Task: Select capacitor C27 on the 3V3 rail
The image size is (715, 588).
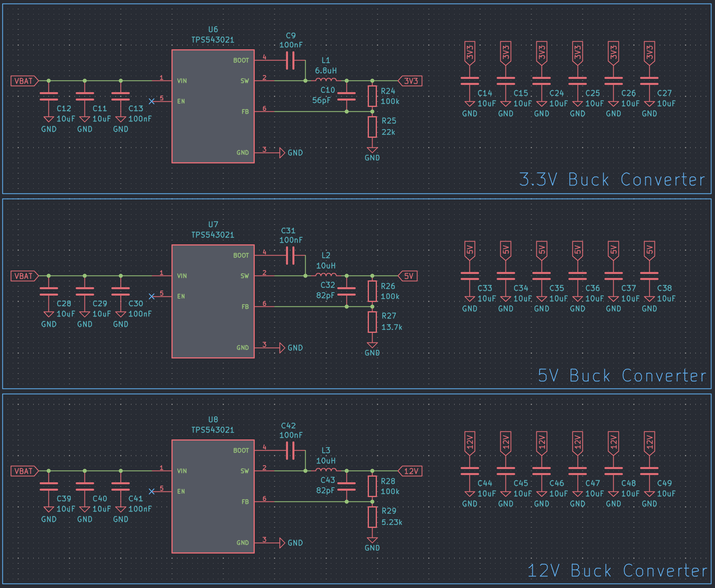Action: [x=649, y=81]
